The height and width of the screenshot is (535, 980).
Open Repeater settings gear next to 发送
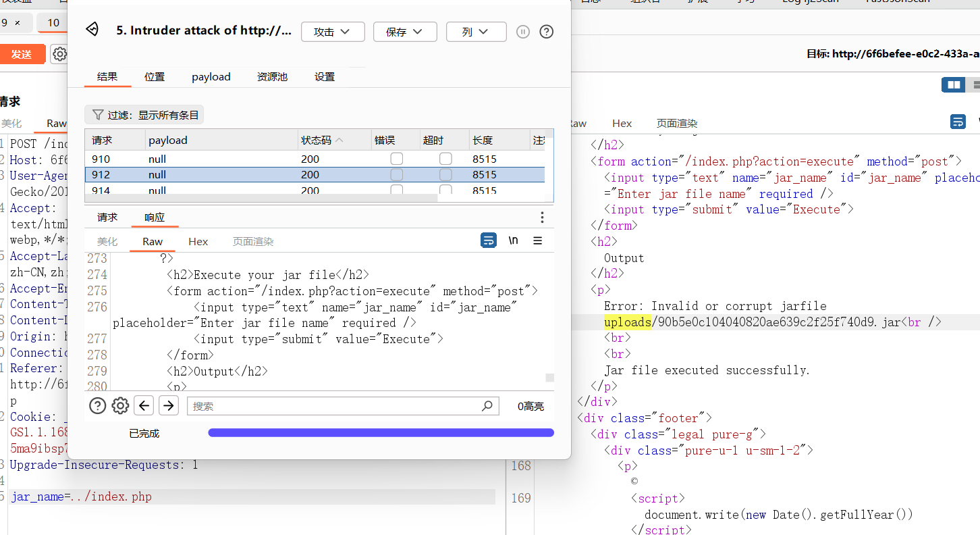click(59, 54)
